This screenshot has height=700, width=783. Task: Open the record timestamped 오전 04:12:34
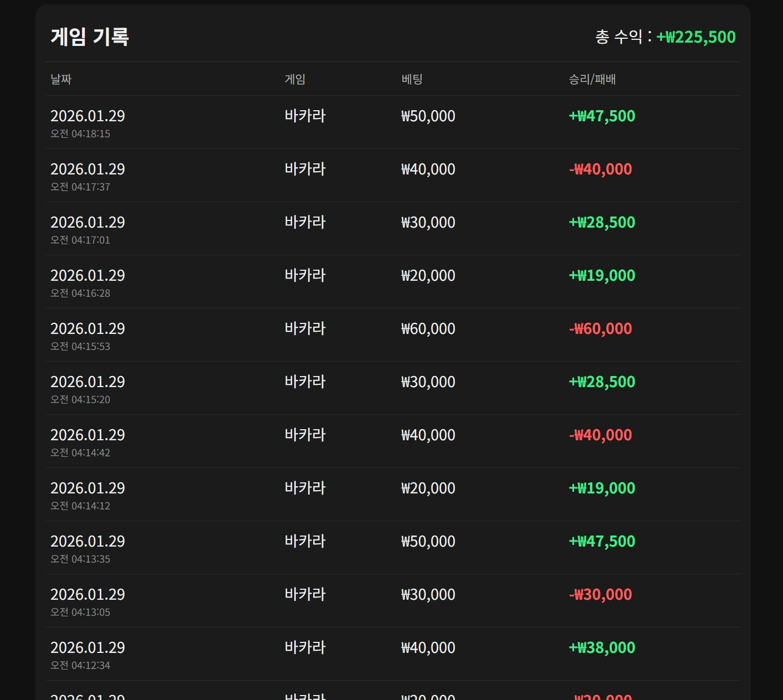point(80,665)
